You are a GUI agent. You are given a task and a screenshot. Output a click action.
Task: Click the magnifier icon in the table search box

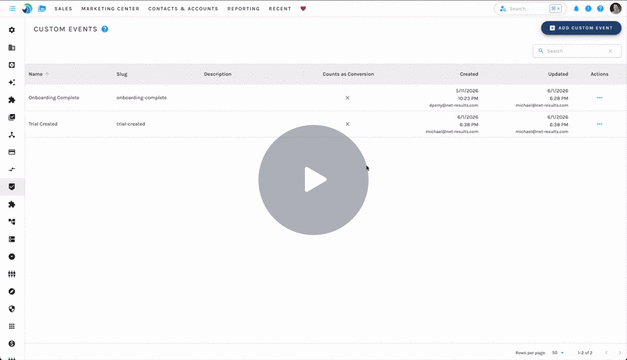(x=541, y=51)
